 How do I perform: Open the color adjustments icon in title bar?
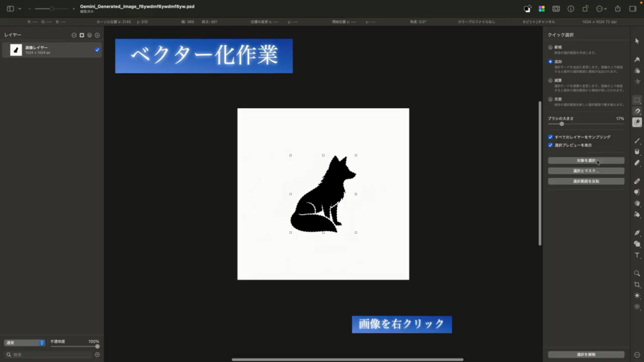pyautogui.click(x=541, y=9)
